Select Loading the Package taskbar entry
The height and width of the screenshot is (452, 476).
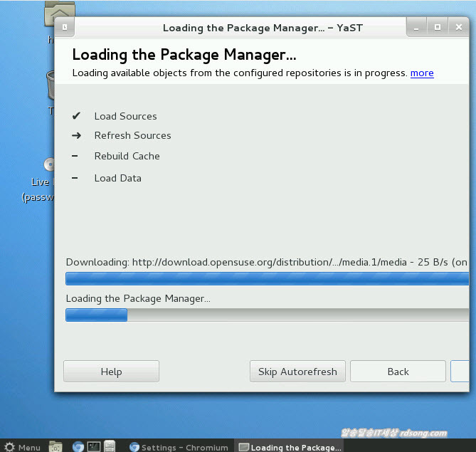[x=290, y=447]
